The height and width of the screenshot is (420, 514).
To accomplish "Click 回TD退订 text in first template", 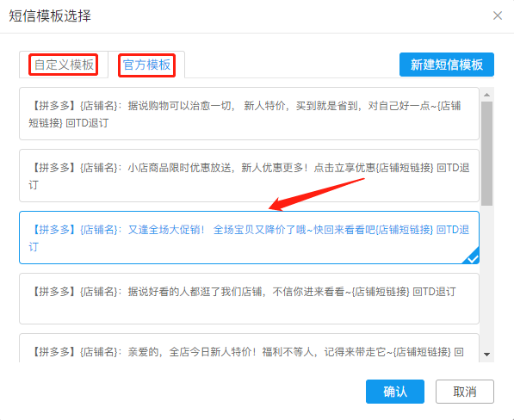I will click(87, 123).
